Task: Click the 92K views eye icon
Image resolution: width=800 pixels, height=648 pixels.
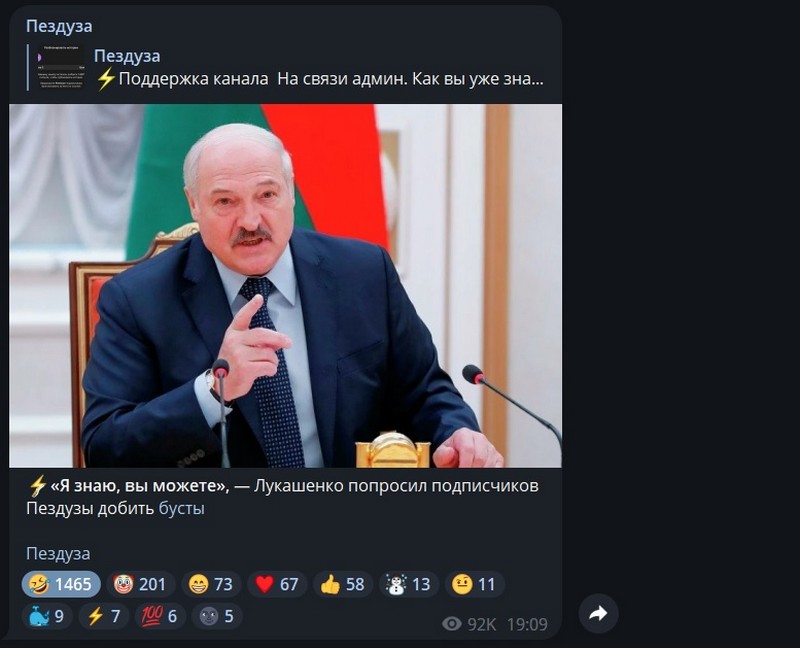Action: 452,624
